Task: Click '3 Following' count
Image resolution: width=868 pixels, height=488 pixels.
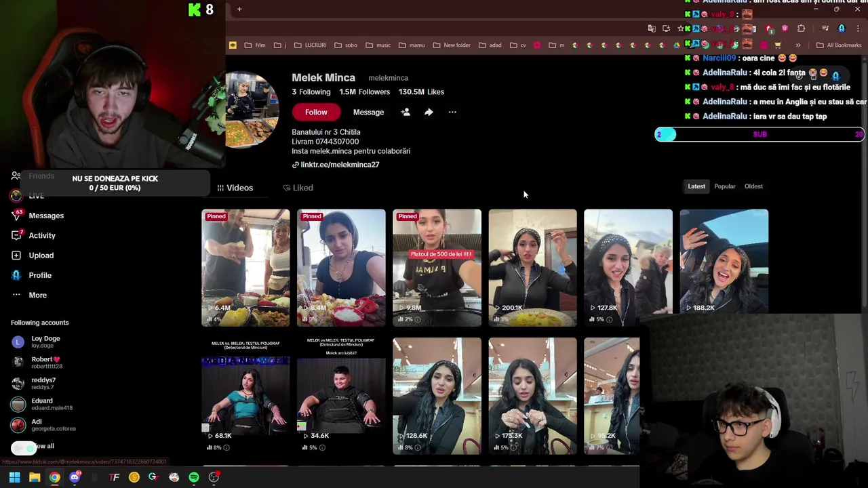Action: click(x=311, y=92)
